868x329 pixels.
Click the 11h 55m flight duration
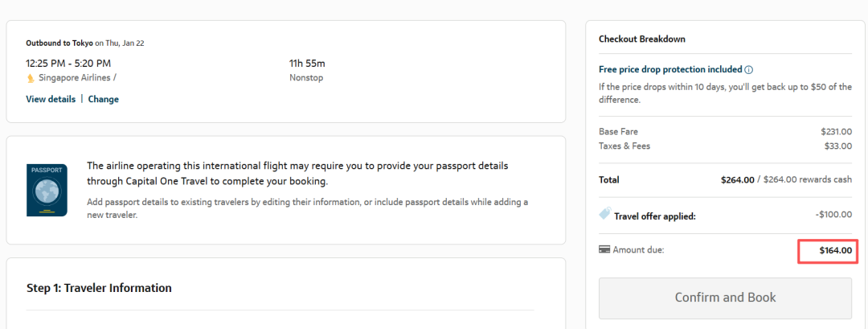point(307,63)
